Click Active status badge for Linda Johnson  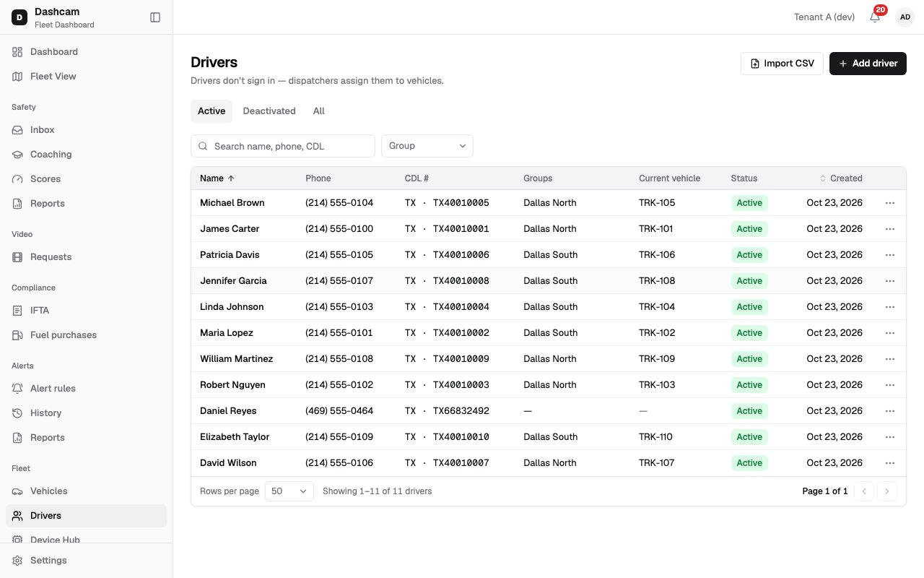[x=749, y=307]
